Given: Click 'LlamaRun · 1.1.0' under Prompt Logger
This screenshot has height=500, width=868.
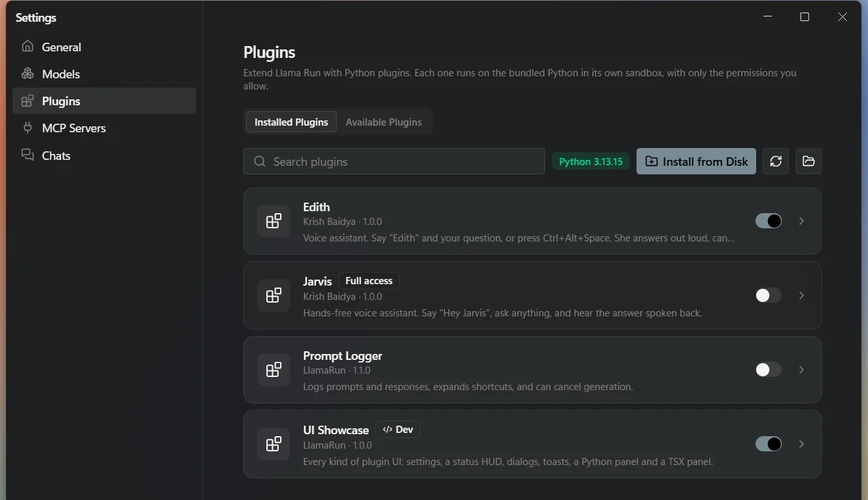Looking at the screenshot, I should click(x=337, y=370).
